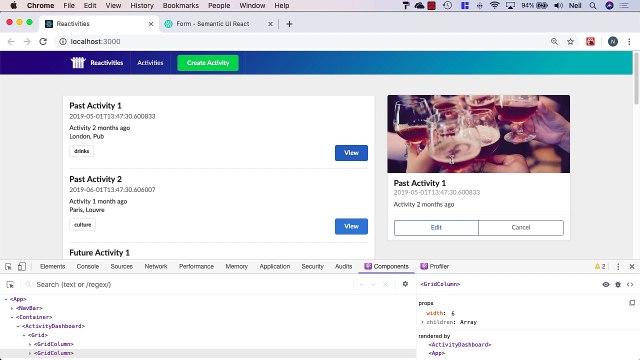Expand the NavBar component node
The height and width of the screenshot is (360, 640).
pyautogui.click(x=12, y=308)
